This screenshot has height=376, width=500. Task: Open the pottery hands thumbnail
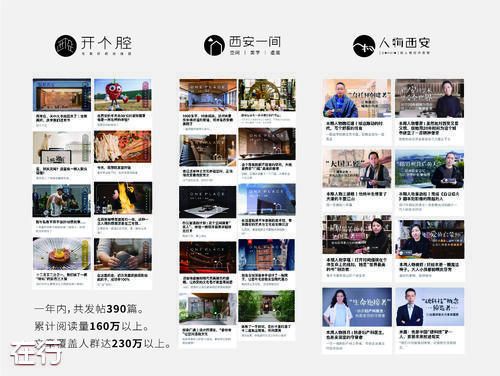tap(123, 254)
